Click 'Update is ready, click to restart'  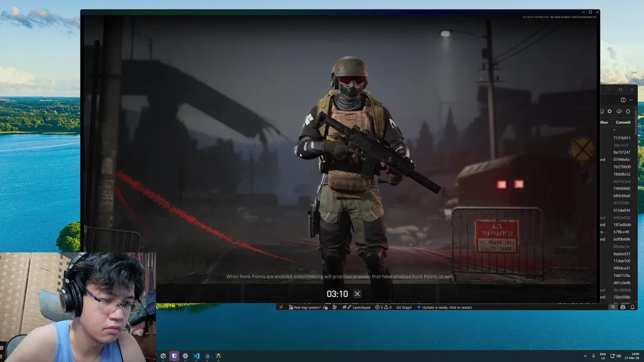pos(445,307)
